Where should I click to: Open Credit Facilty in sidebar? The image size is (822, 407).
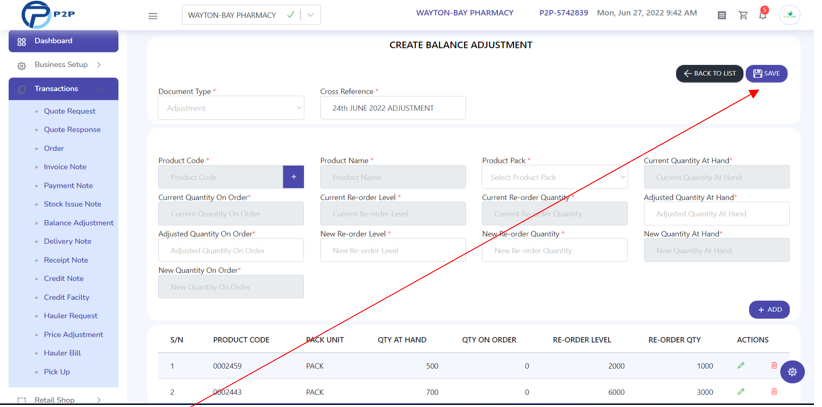click(67, 297)
